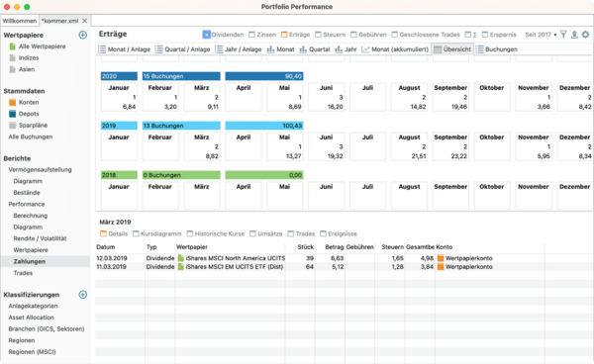Add a new classification with Klassifizierungen plus icon
This screenshot has width=594, height=364.
pyautogui.click(x=82, y=295)
